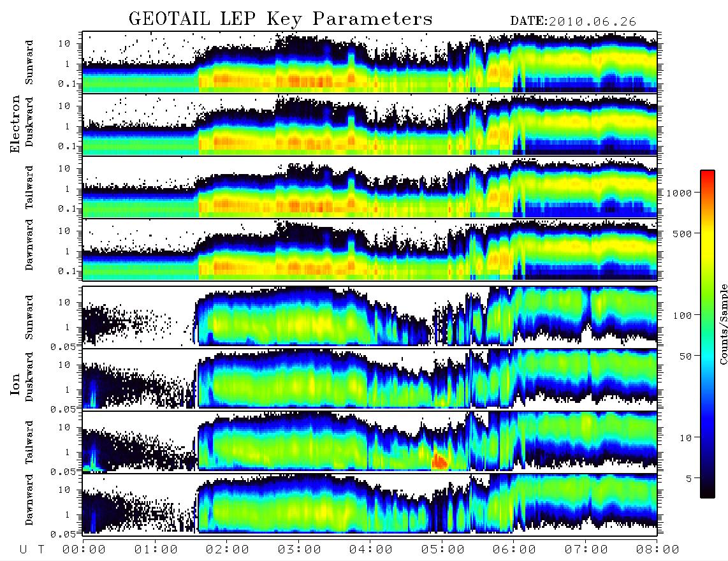
Task: Click the '00:00' time axis label
Action: coord(84,550)
